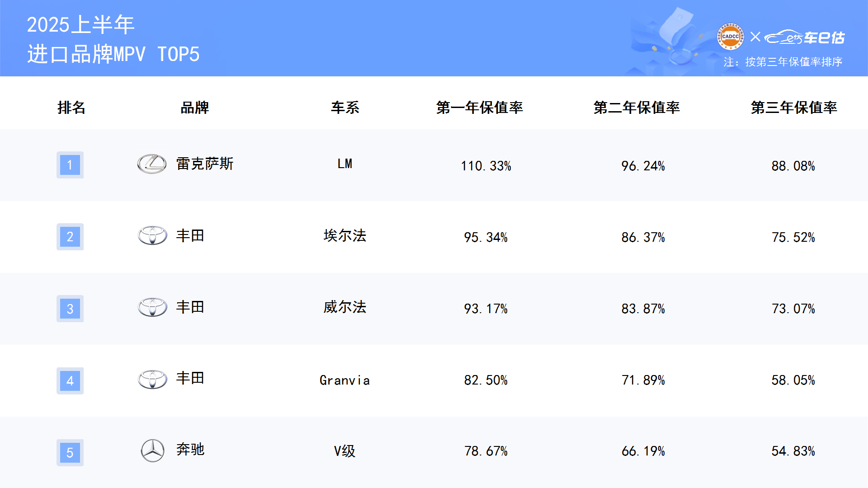Click the 第一年保值率 column header
Viewport: 868px width, 488px height.
point(480,108)
